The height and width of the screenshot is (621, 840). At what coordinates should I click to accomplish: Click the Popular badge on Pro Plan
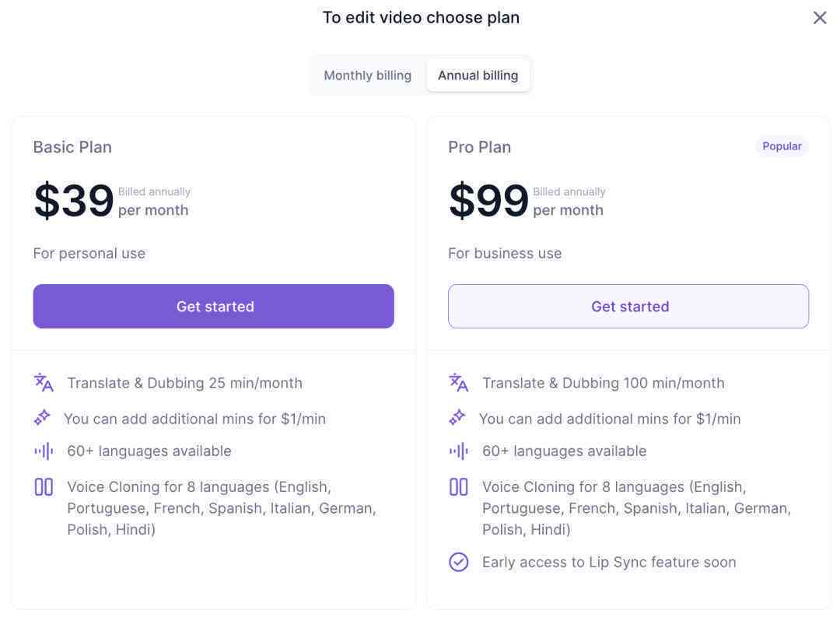[x=782, y=146]
